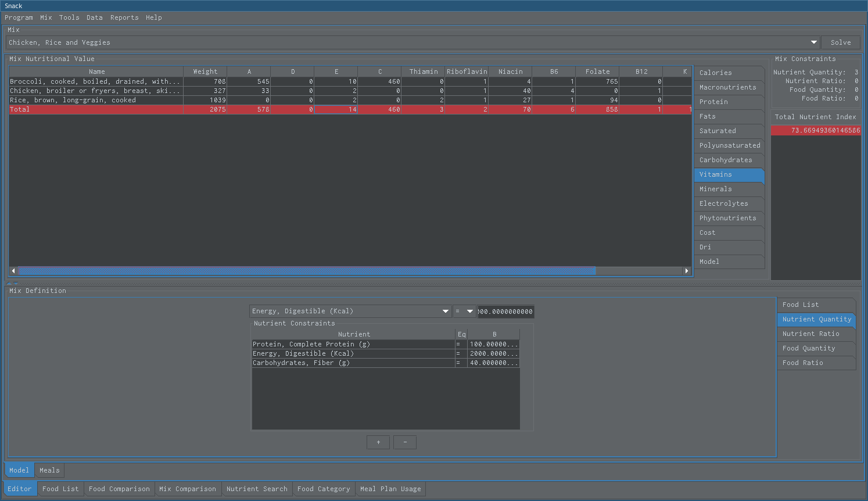
Task: Click the B12 column header
Action: pos(641,71)
